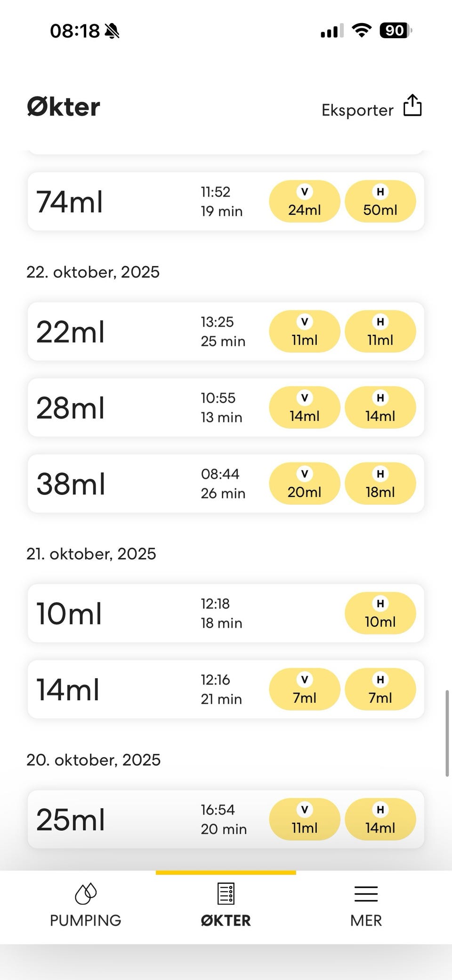This screenshot has height=980, width=452.
Task: Tap the silent mode bell icon
Action: point(112,32)
